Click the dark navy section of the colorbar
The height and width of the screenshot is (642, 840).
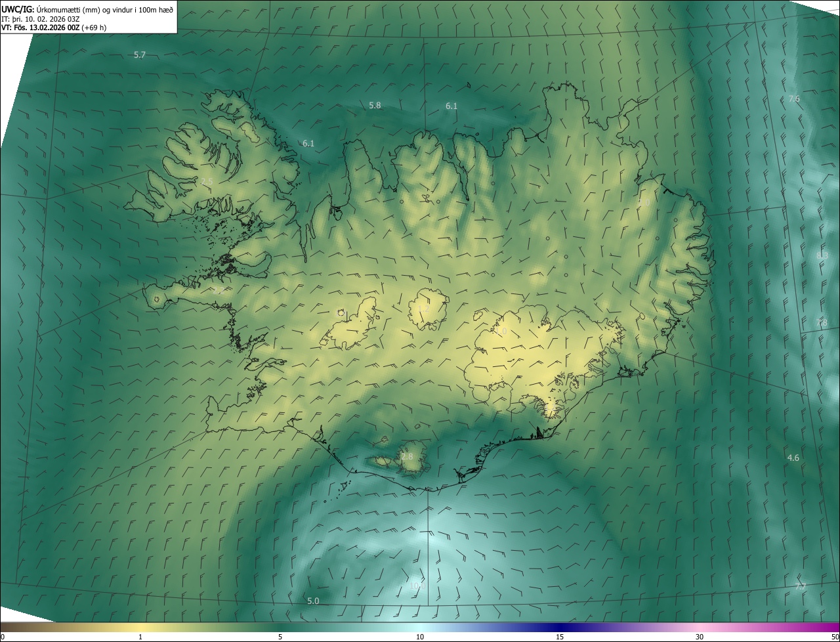pyautogui.click(x=560, y=628)
